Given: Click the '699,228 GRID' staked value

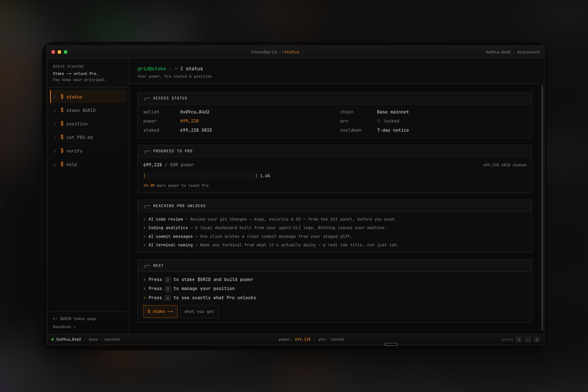Looking at the screenshot, I should point(196,130).
